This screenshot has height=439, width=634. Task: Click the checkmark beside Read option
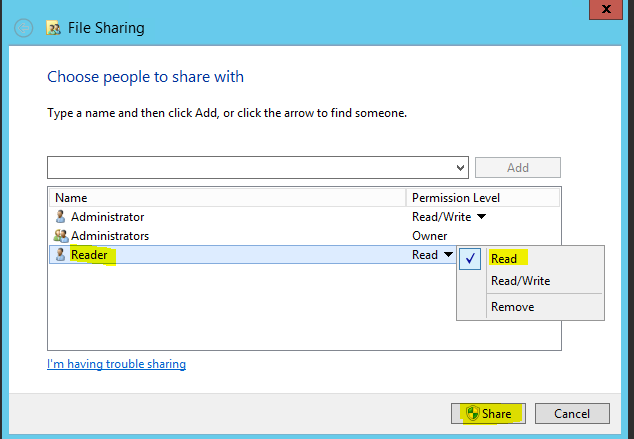click(471, 258)
